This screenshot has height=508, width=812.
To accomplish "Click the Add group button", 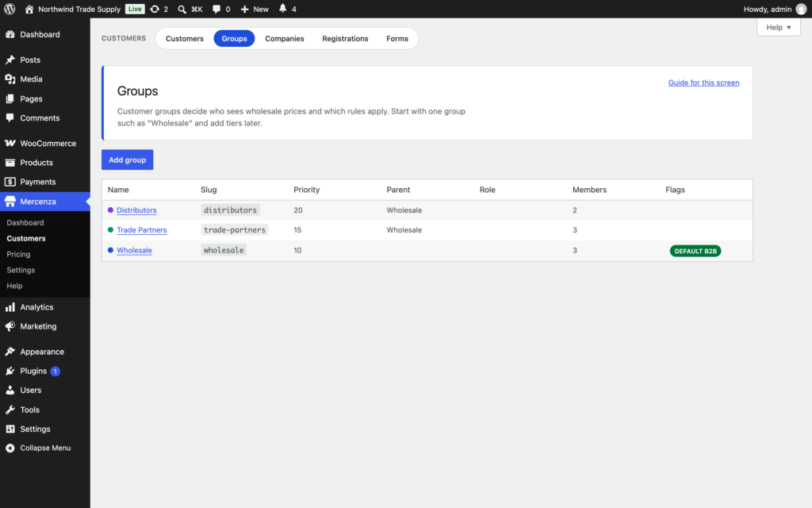I will point(128,160).
